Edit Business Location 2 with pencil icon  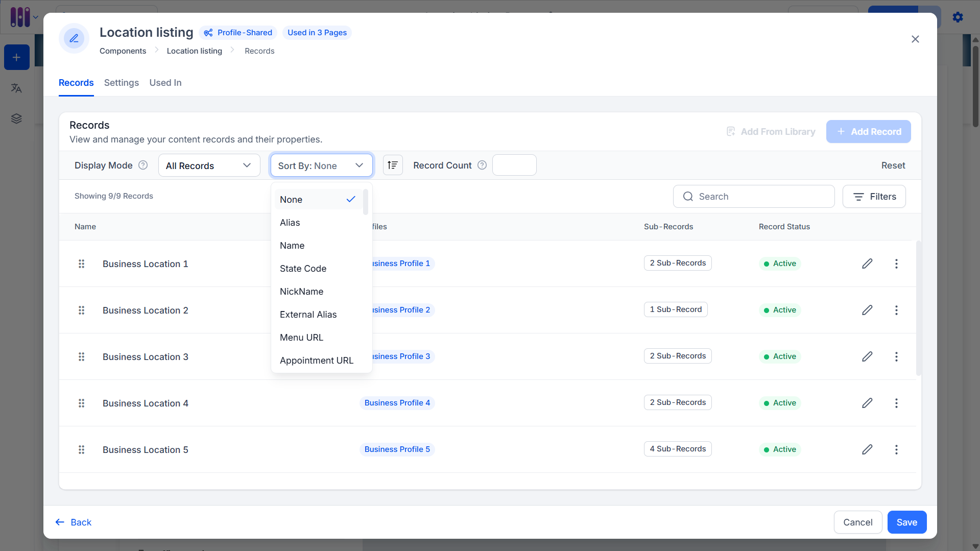tap(867, 310)
